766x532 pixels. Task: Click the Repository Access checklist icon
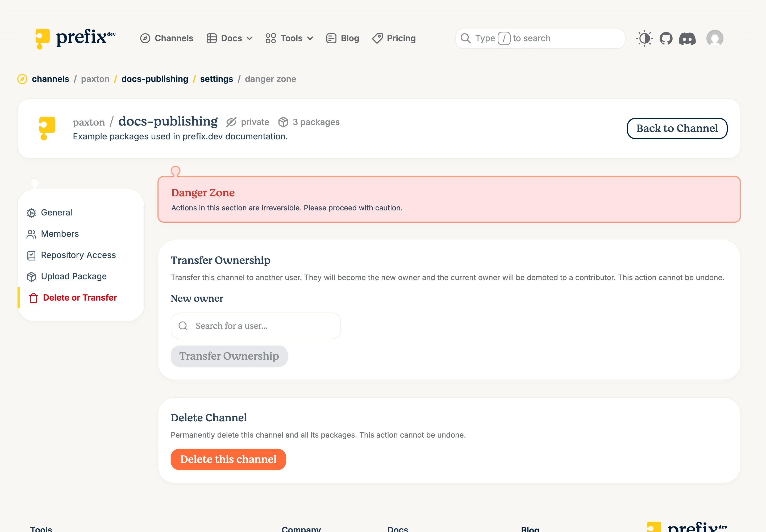click(x=31, y=256)
